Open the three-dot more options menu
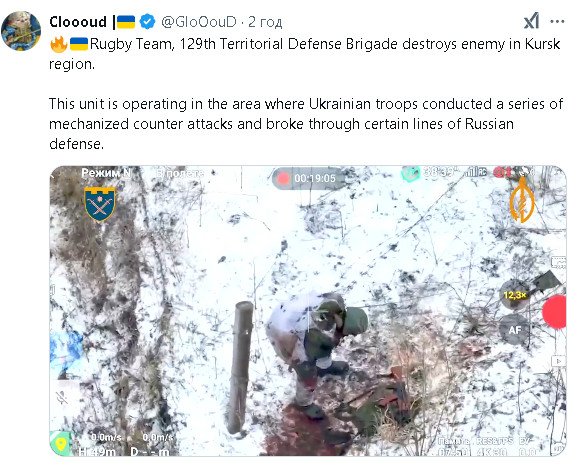Screen dimensions: 577x466 (x=557, y=22)
